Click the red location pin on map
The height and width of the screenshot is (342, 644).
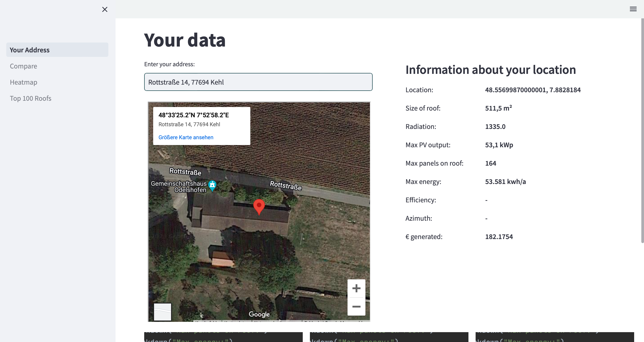(259, 206)
